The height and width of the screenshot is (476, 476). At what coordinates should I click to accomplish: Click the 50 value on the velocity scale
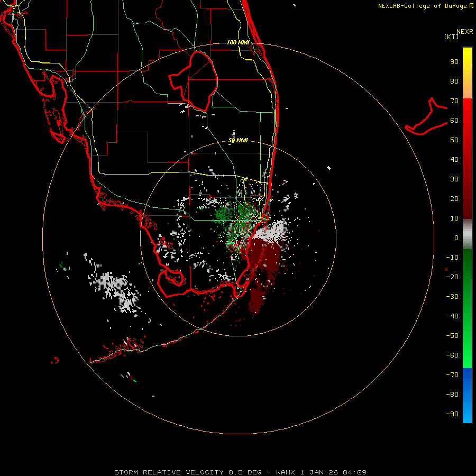454,140
